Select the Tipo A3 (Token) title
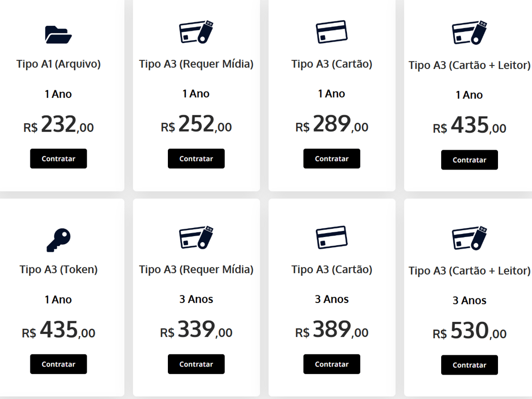 [x=58, y=269]
